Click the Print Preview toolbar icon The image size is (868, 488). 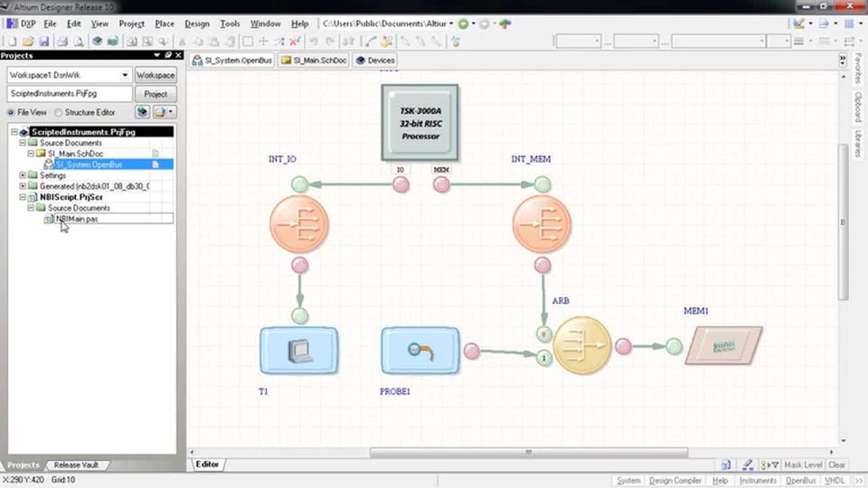click(79, 42)
